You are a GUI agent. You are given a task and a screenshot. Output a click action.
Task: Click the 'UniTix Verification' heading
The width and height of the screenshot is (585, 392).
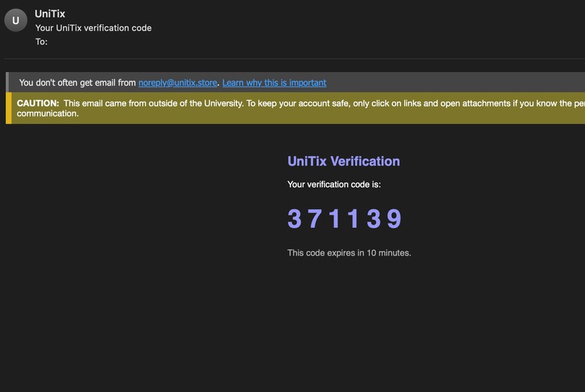click(x=343, y=161)
